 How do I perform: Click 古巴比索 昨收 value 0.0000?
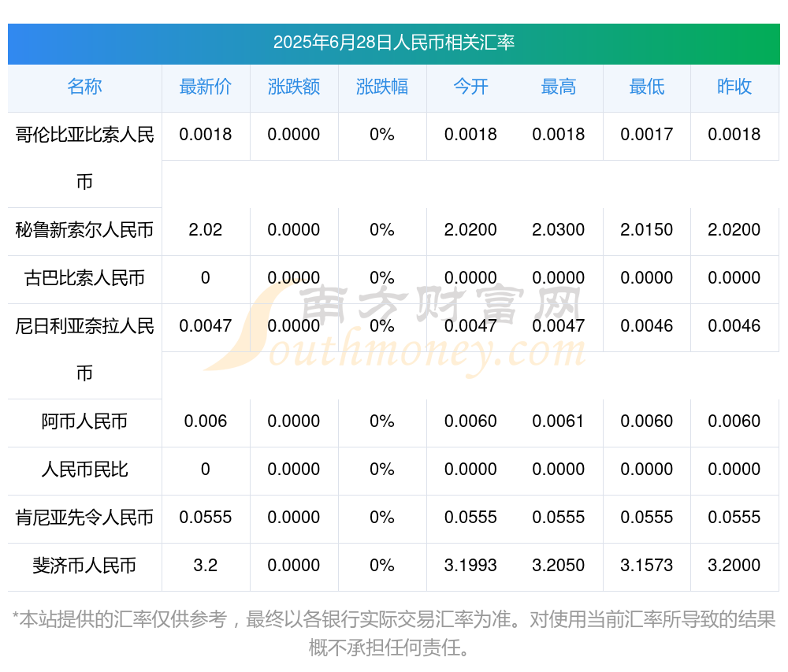point(734,278)
